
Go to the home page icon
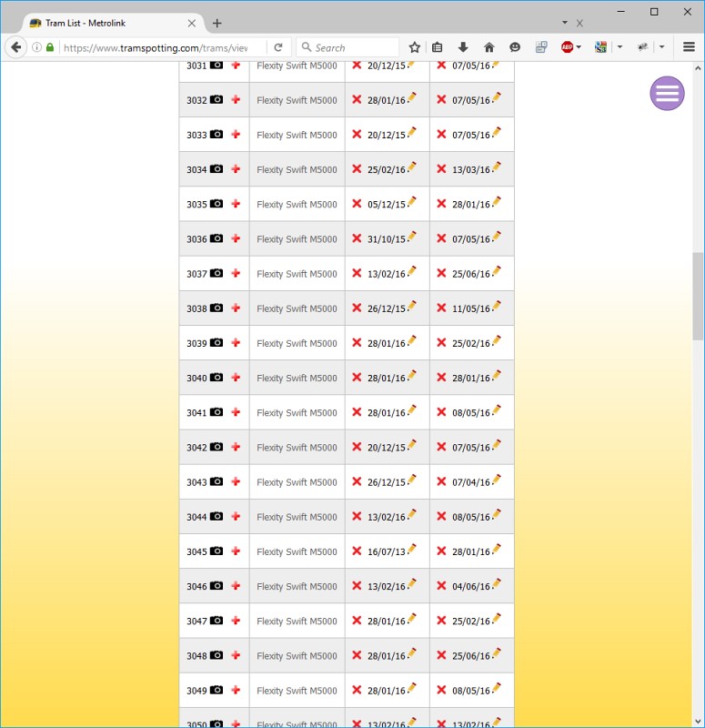click(488, 47)
